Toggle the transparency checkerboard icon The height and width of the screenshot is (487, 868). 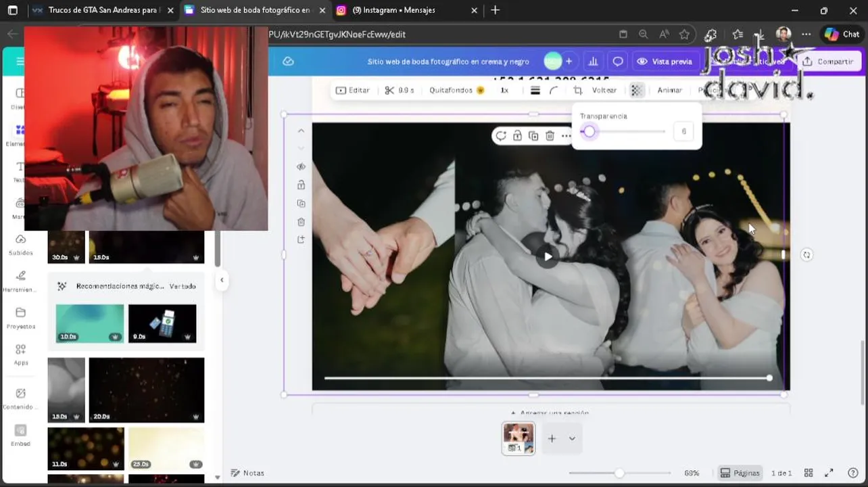coord(636,90)
